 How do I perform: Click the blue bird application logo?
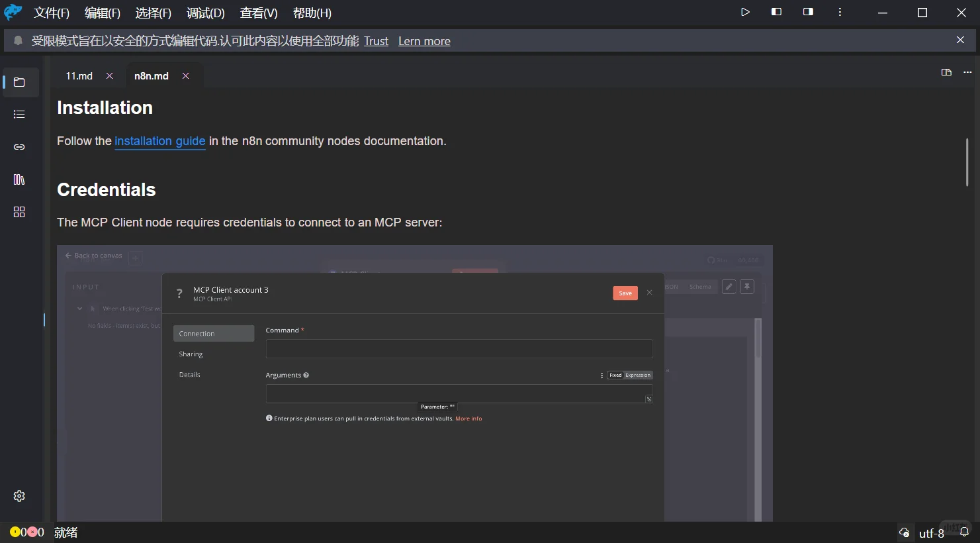pyautogui.click(x=13, y=13)
